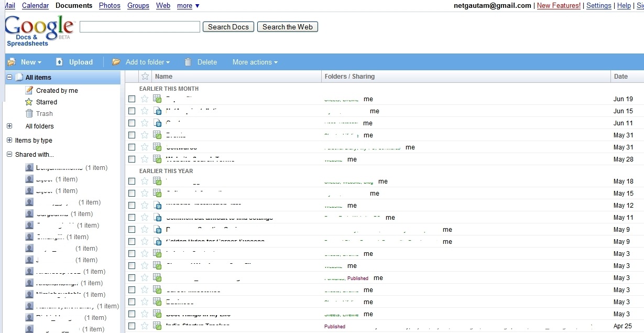Star the item dated Jun 19
This screenshot has height=333, width=644.
coord(145,99)
